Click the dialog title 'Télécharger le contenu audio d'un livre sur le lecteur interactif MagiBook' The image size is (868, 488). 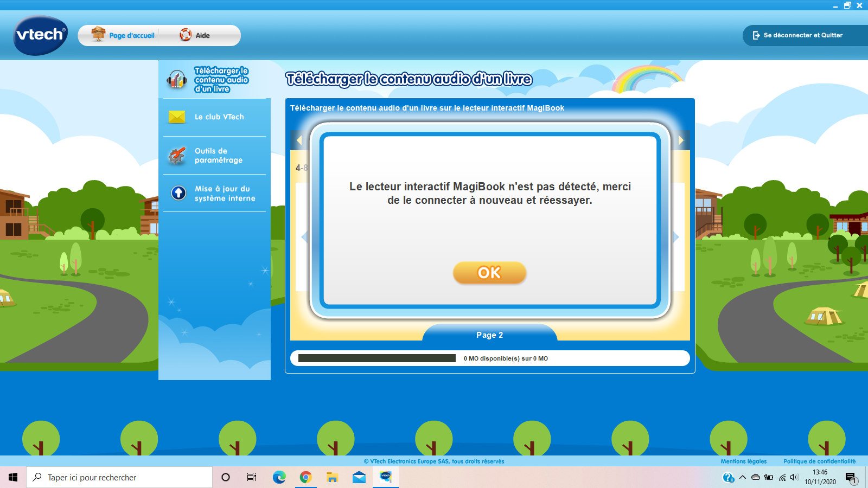click(x=427, y=108)
